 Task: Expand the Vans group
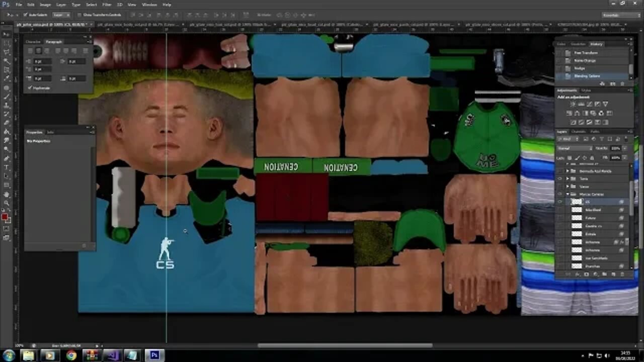(x=568, y=187)
